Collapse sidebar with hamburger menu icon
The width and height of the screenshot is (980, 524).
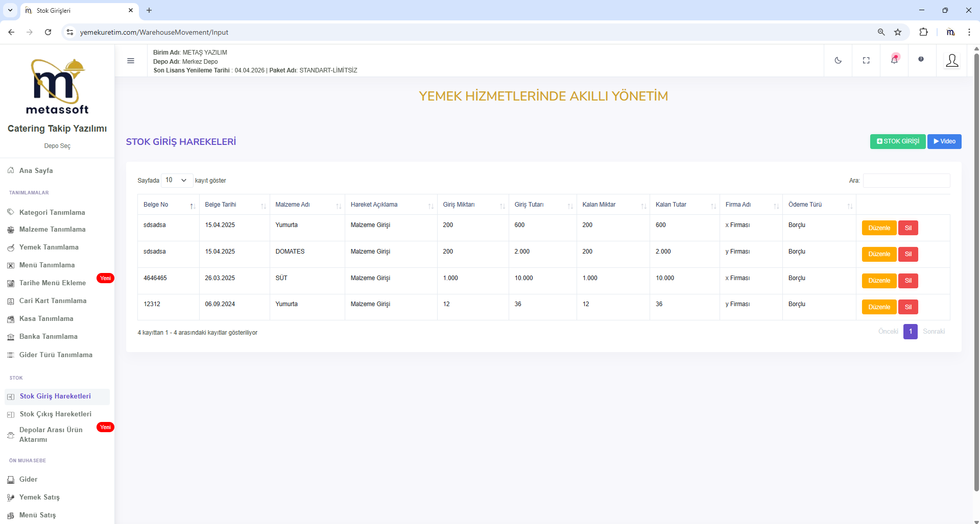131,61
